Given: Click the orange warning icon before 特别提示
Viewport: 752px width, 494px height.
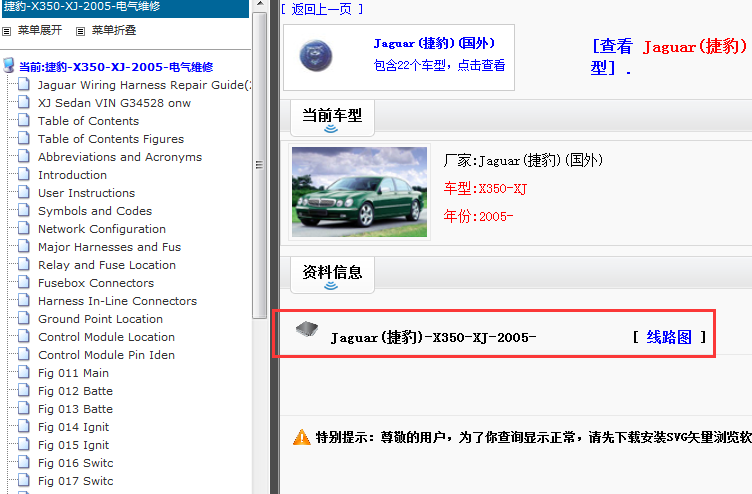Looking at the screenshot, I should click(302, 437).
